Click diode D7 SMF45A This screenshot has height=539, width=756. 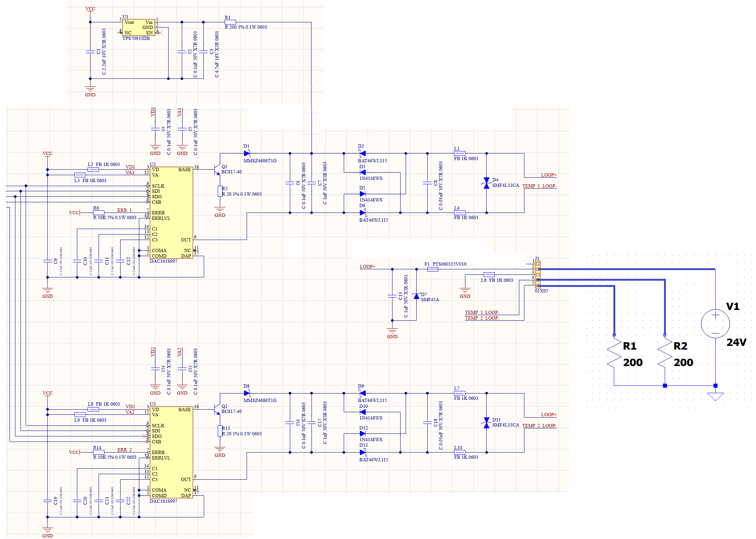416,296
